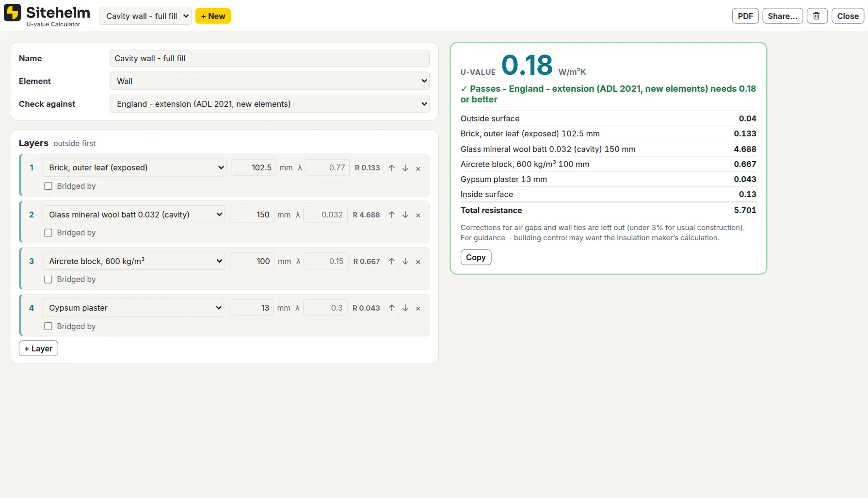Tick Bridged by for layer 1
This screenshot has width=868, height=498.
point(48,186)
